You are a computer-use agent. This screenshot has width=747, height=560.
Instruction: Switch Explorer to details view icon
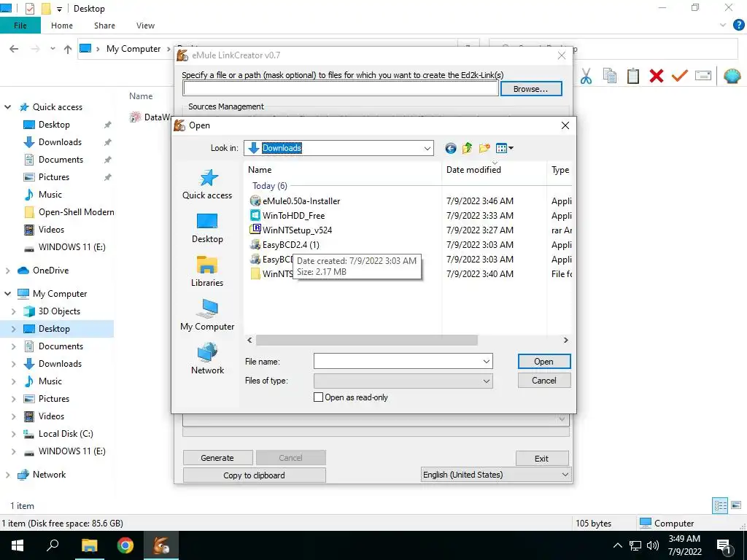(720, 505)
